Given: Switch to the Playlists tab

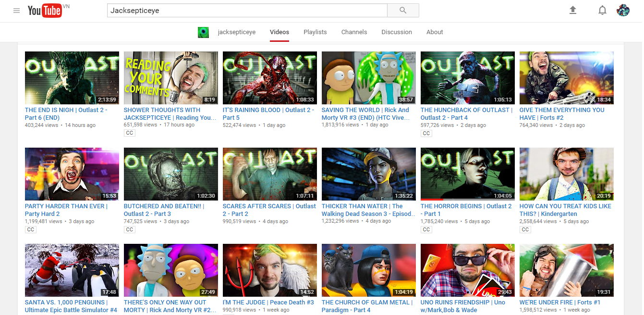Looking at the screenshot, I should pos(315,32).
